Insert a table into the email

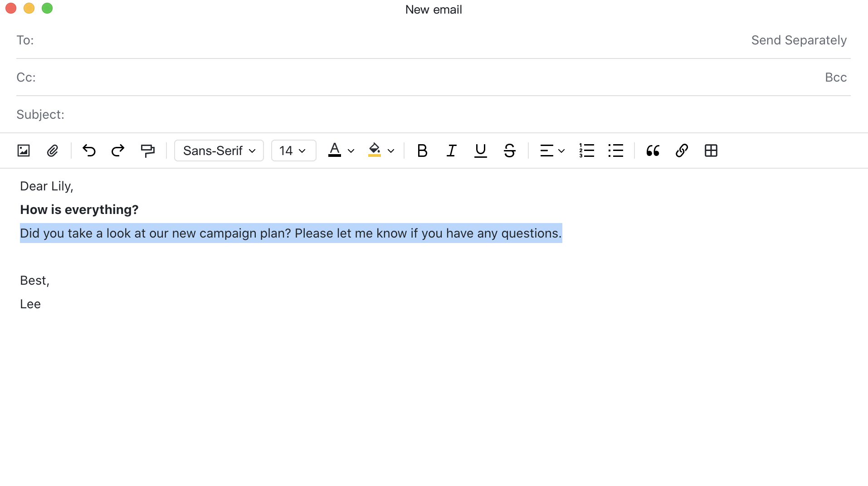711,151
